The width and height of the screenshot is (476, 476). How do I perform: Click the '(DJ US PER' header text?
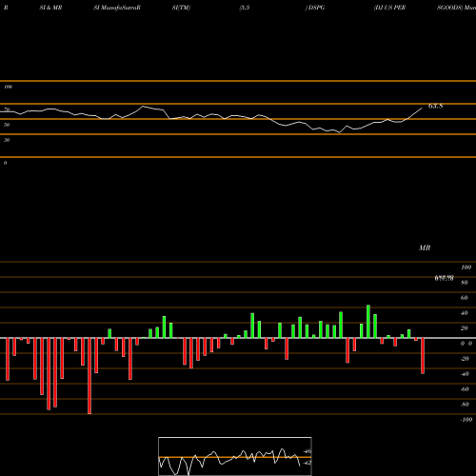point(389,8)
